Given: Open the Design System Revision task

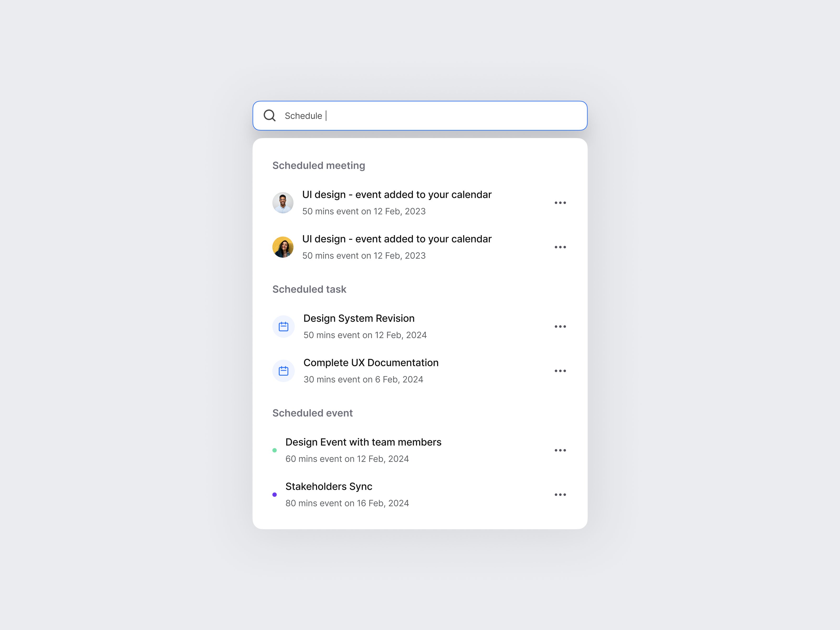Looking at the screenshot, I should pyautogui.click(x=359, y=318).
